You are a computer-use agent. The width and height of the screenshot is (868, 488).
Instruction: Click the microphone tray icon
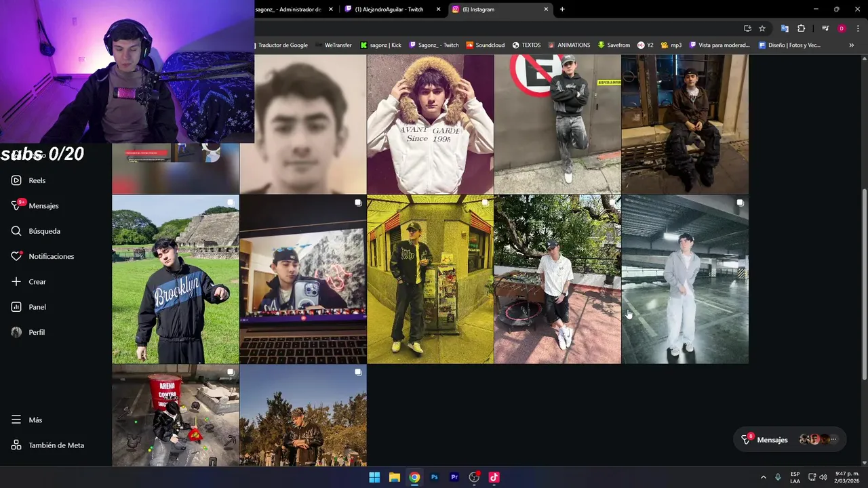[x=778, y=477]
